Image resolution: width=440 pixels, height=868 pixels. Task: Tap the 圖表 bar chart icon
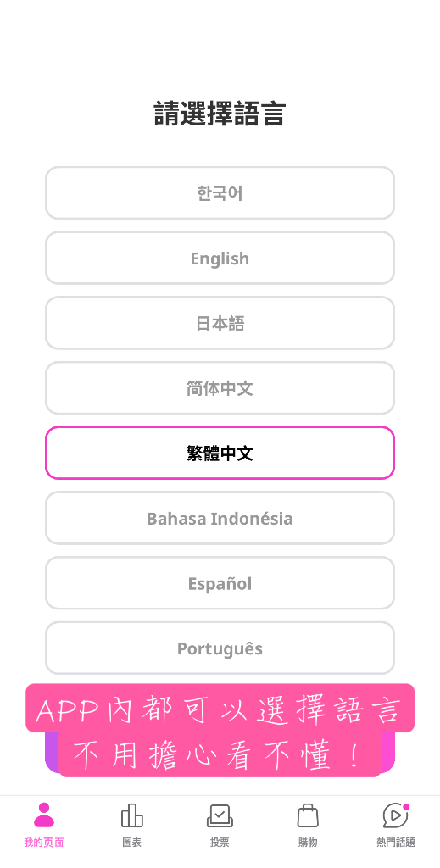point(131,815)
